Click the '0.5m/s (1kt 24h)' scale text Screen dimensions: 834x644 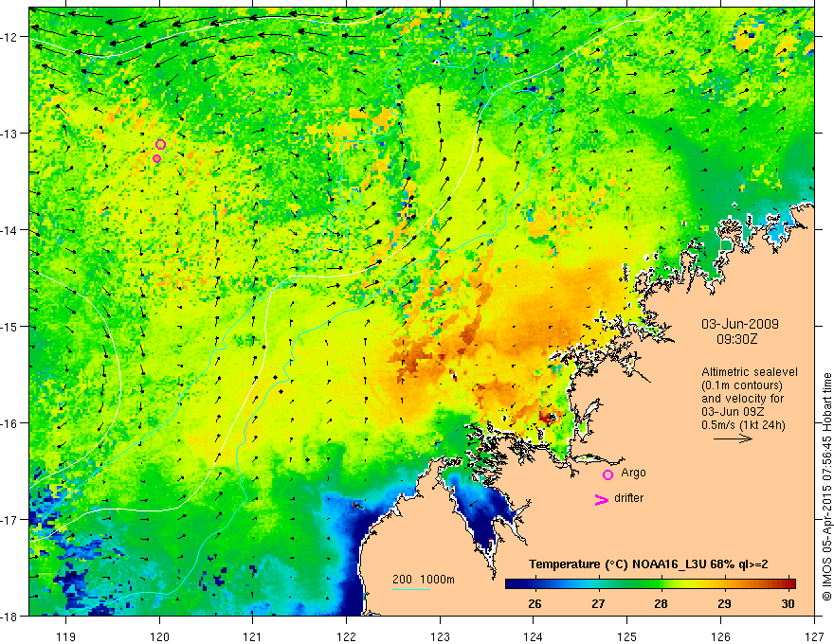(x=744, y=425)
